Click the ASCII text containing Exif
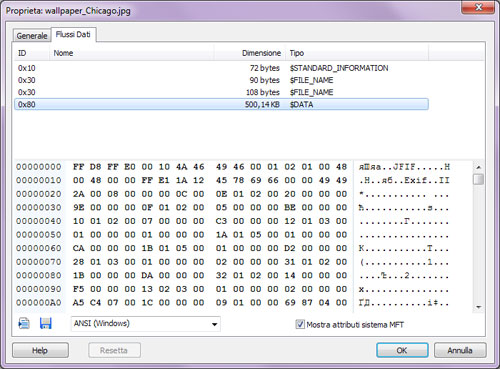 [x=404, y=180]
